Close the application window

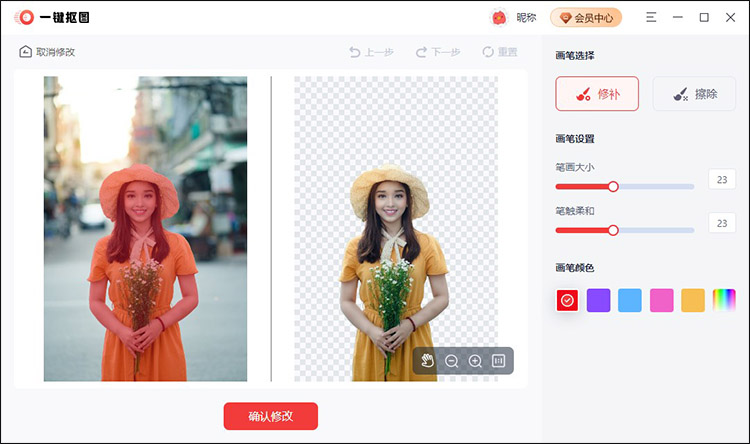(730, 17)
